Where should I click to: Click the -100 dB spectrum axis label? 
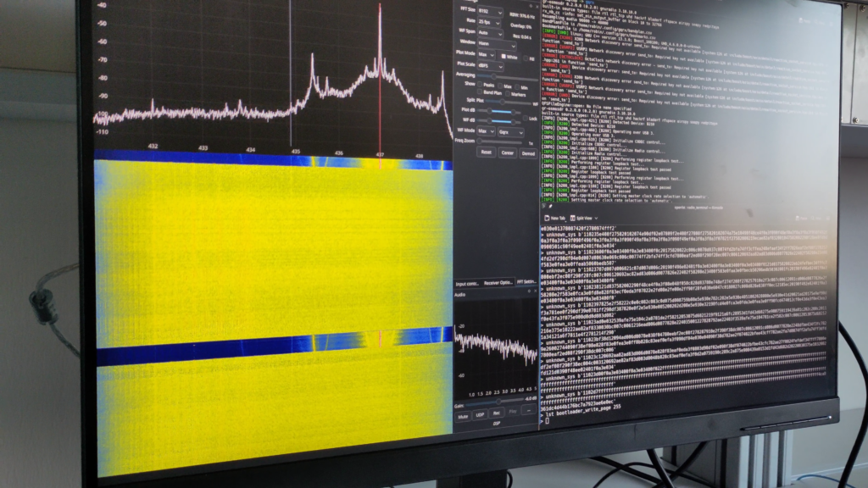coord(102,114)
